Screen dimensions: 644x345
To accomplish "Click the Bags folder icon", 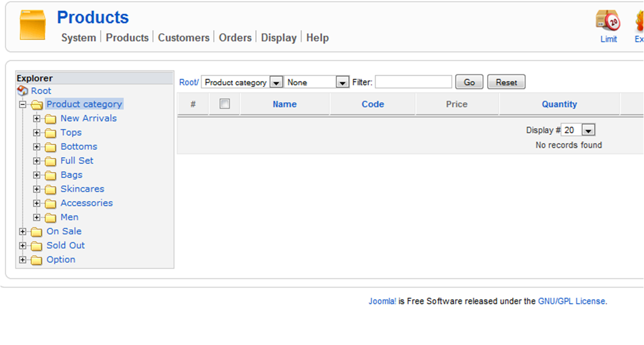I will pyautogui.click(x=50, y=175).
